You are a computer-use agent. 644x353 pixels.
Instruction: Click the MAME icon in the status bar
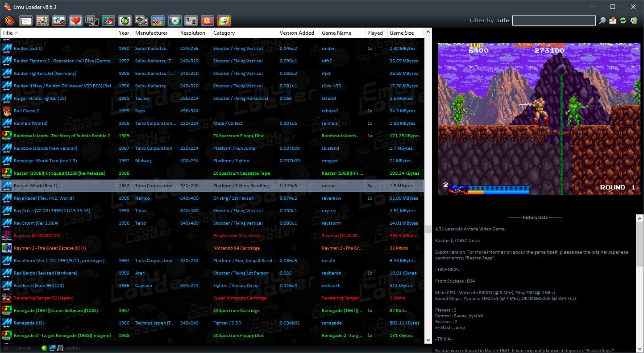52,348
